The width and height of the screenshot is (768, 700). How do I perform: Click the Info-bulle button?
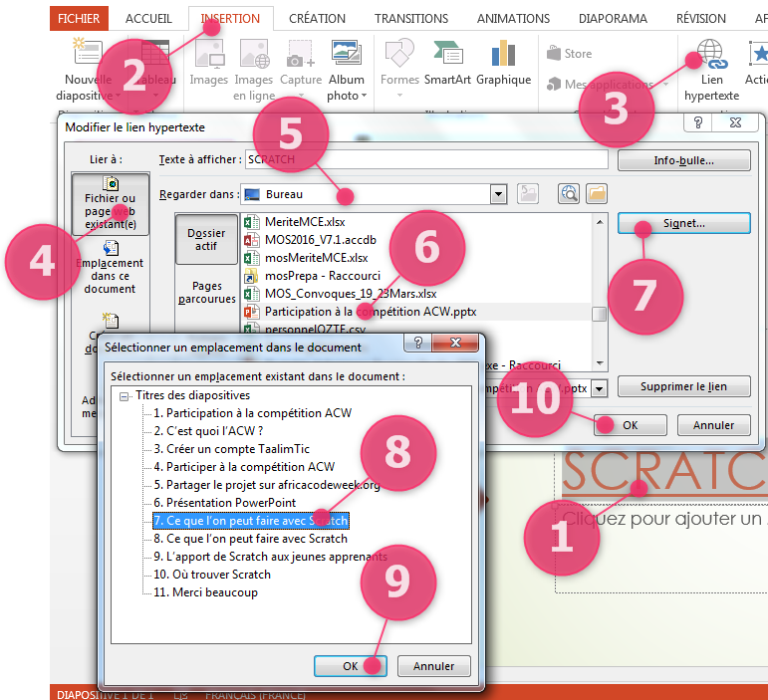(683, 160)
